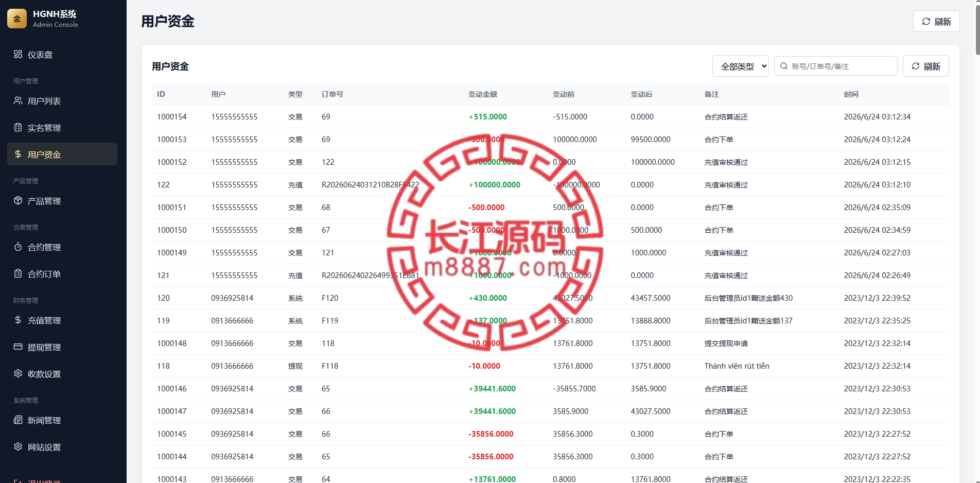Click the user 0936925814 in row 1000147
980x483 pixels.
[x=232, y=411]
